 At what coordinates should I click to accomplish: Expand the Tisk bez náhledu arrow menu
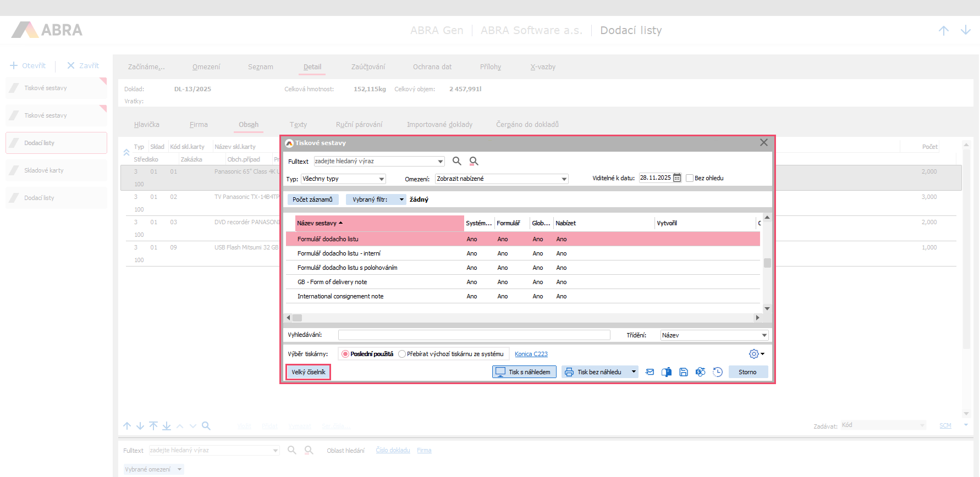pos(634,372)
